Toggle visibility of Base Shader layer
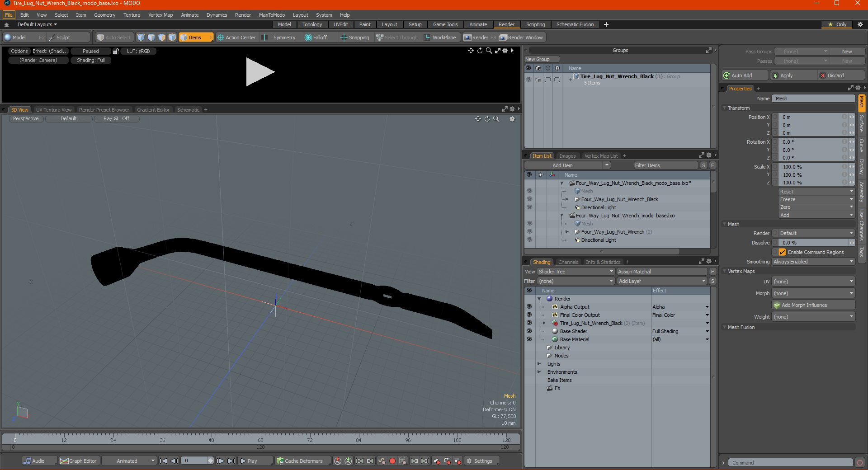The width and height of the screenshot is (868, 470). tap(529, 331)
